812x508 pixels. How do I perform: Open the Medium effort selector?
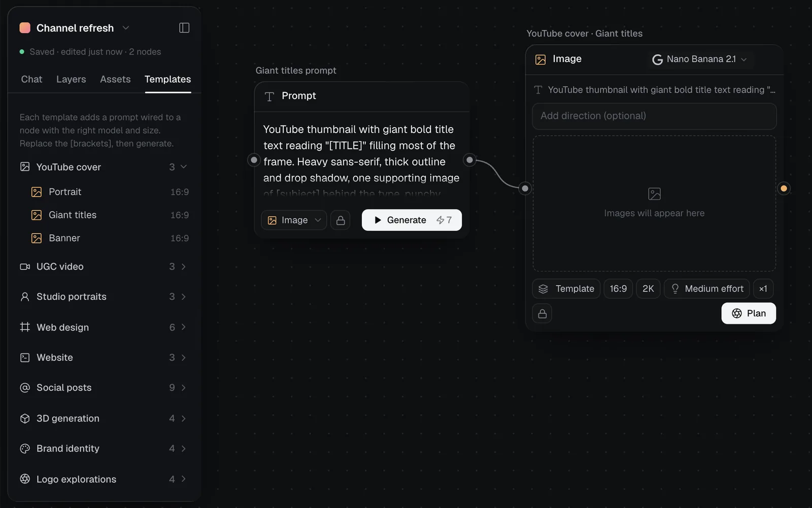pyautogui.click(x=707, y=289)
